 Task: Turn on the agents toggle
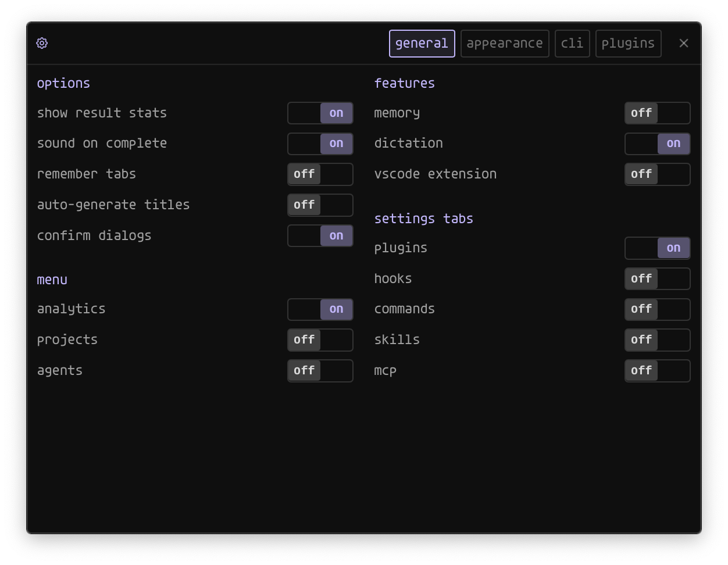click(320, 370)
